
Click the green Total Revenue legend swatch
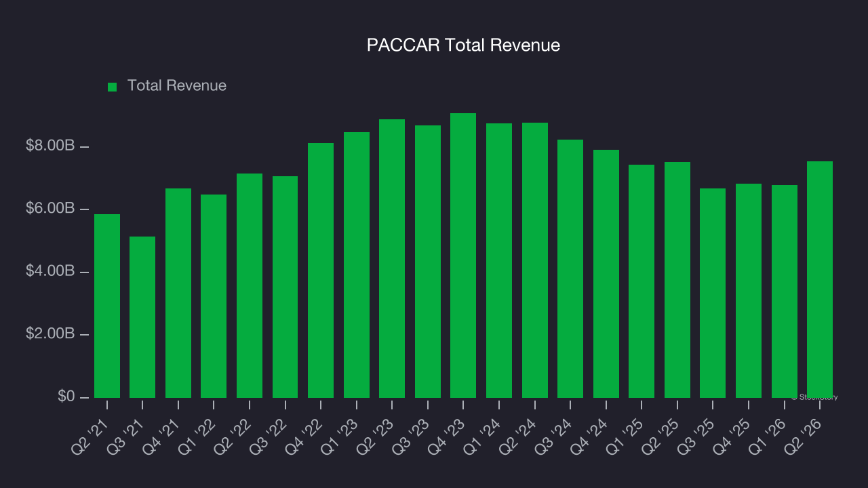pos(113,87)
